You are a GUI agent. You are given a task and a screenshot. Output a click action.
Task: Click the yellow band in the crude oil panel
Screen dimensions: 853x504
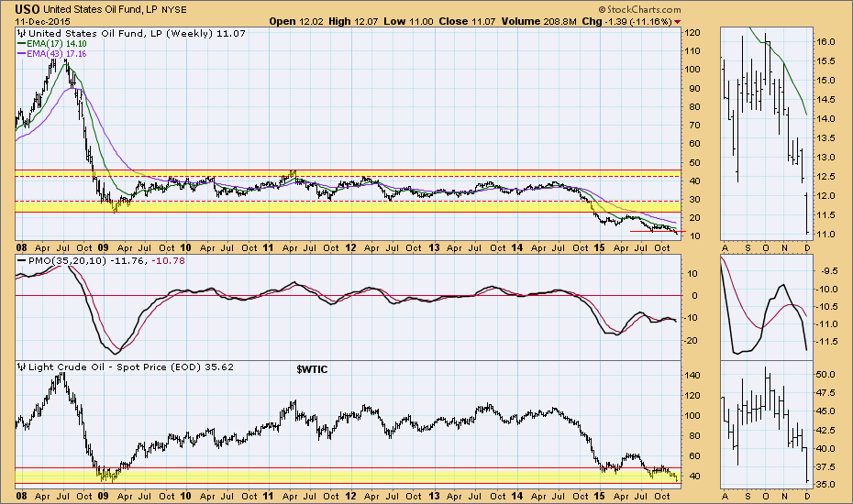[x=275, y=476]
